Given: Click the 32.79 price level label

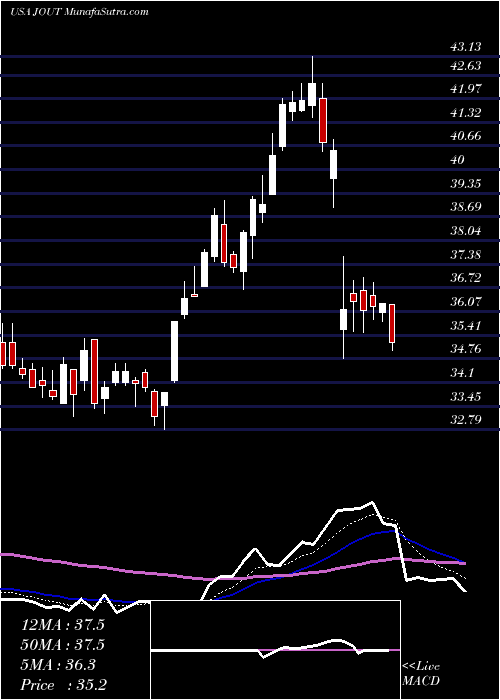Looking at the screenshot, I should (465, 420).
